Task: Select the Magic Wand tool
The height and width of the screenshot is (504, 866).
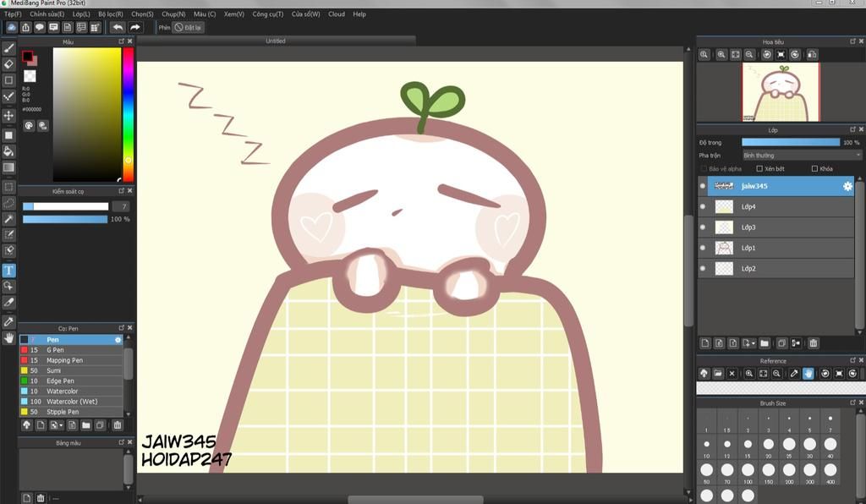Action: [x=8, y=219]
